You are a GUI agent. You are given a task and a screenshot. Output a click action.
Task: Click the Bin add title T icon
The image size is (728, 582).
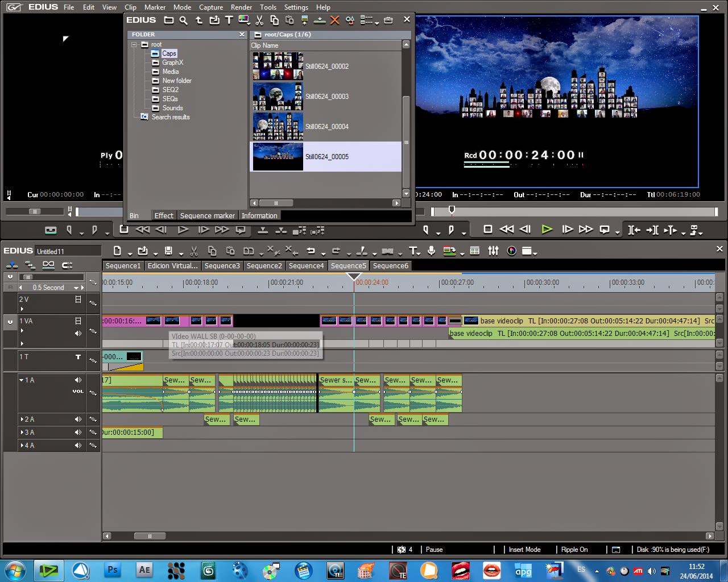229,20
